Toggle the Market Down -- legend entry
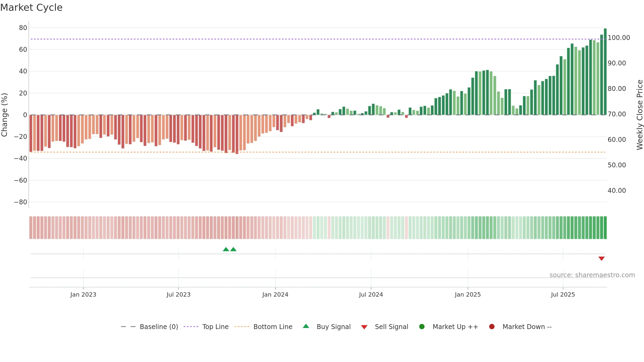 [x=520, y=327]
